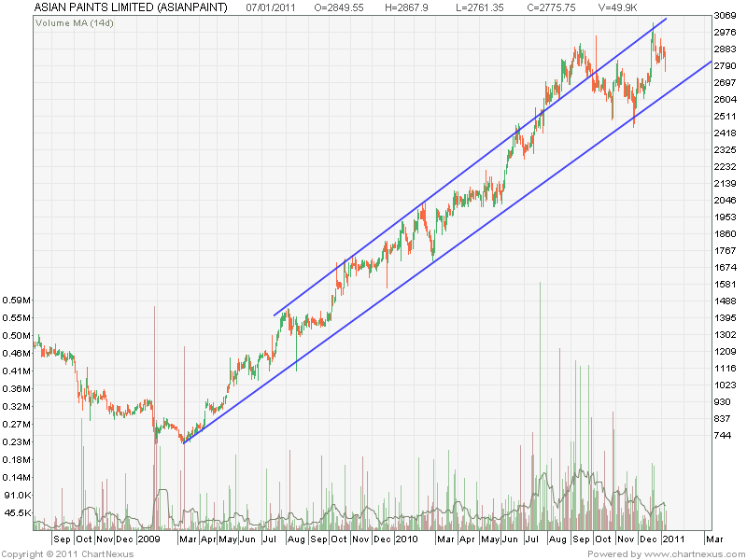Click the 2697 price axis label
The width and height of the screenshot is (747, 560).
(x=725, y=82)
